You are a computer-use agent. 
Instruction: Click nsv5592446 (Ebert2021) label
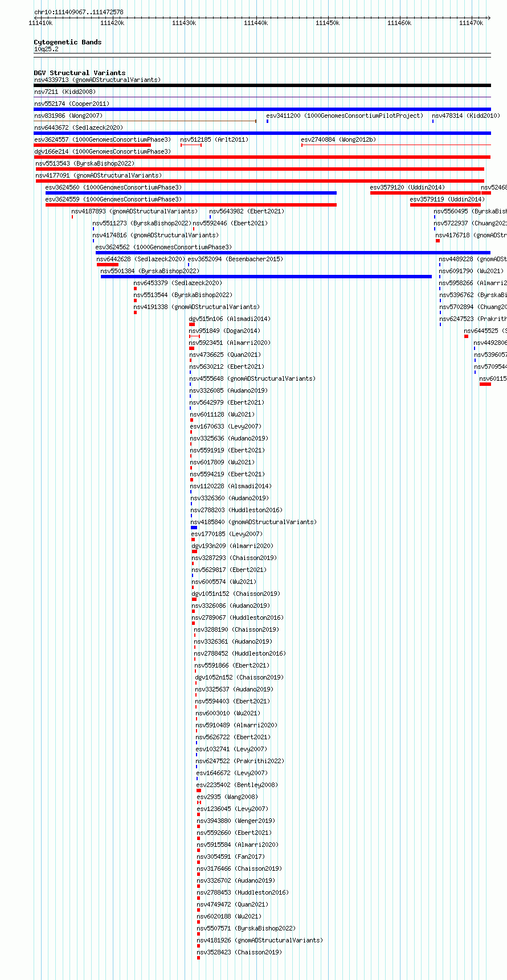[x=230, y=223]
